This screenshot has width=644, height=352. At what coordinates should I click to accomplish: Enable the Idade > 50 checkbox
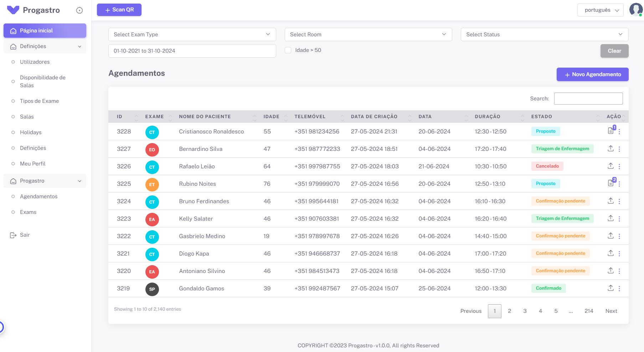pos(288,50)
